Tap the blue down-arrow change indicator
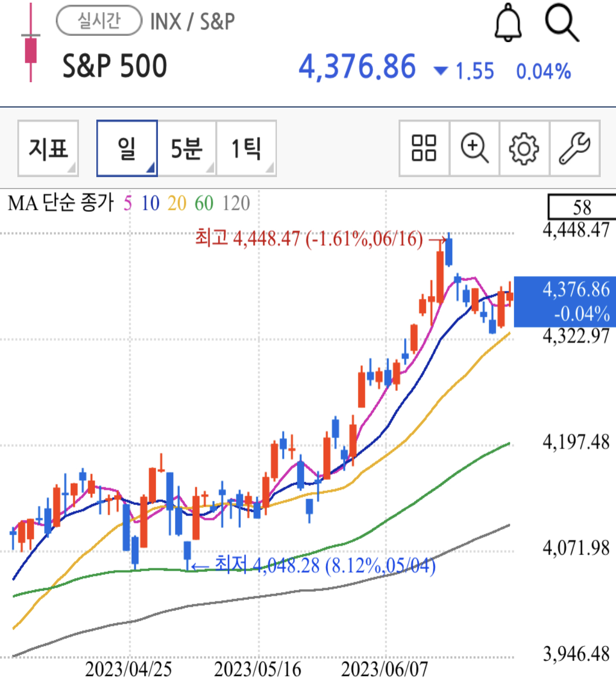Image resolution: width=616 pixels, height=687 pixels. 440,71
